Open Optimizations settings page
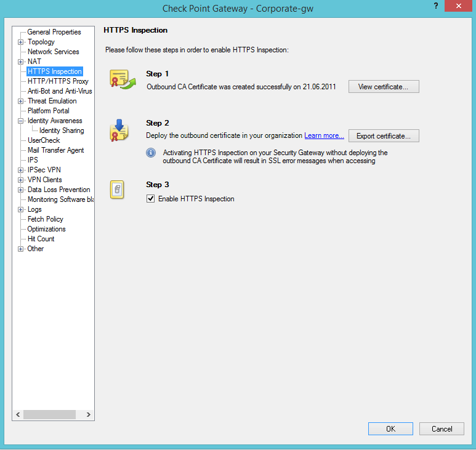The width and height of the screenshot is (476, 450). (46, 229)
